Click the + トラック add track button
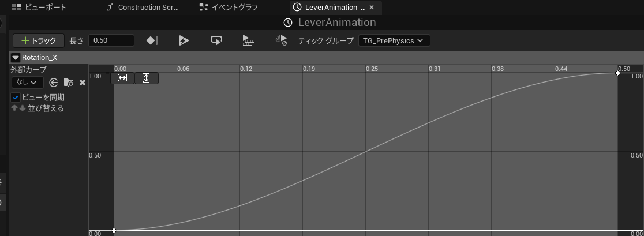 (39, 40)
